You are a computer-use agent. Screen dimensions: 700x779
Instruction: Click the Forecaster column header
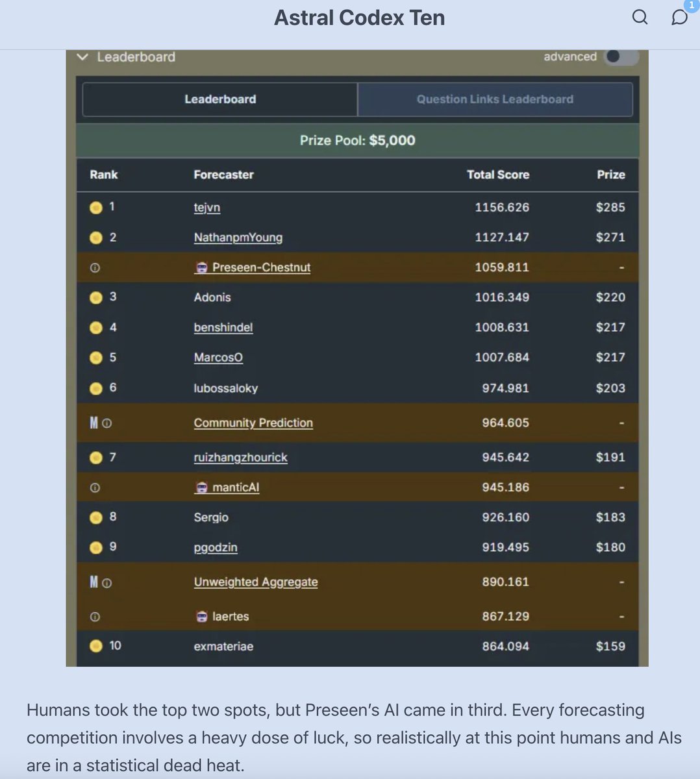point(223,175)
